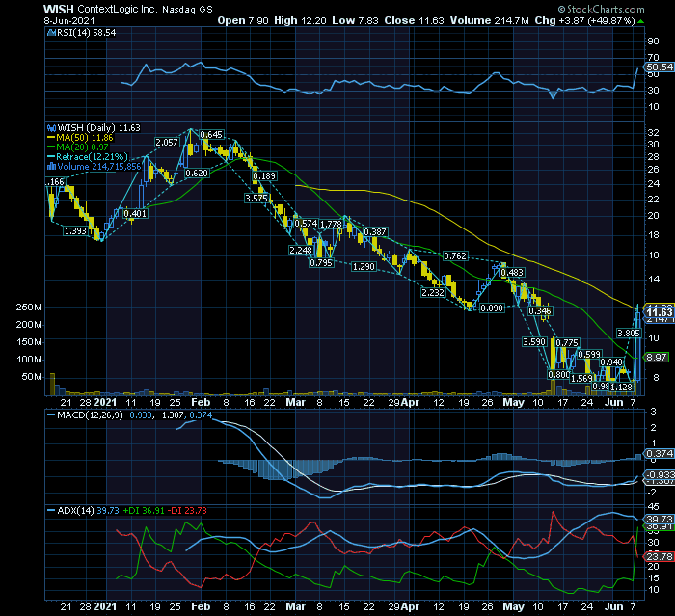Click the 3.575 retracement label
675x616 pixels.
coord(256,199)
